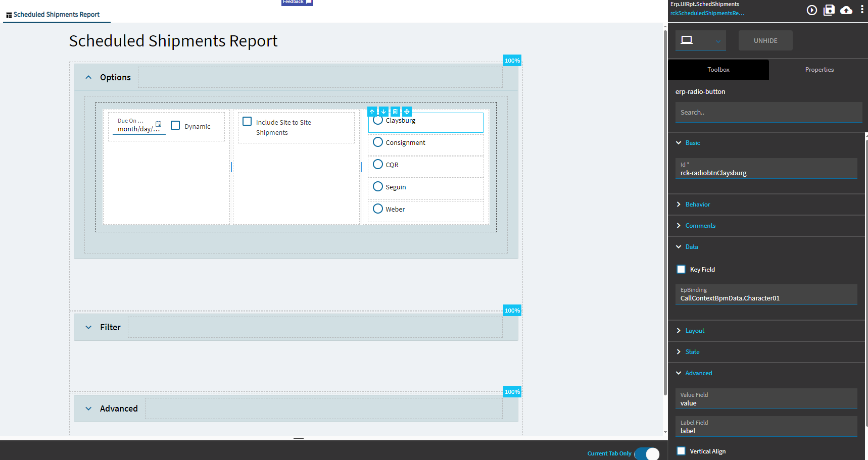Toggle the Current Tab Only switch
The height and width of the screenshot is (460, 868).
pyautogui.click(x=647, y=453)
